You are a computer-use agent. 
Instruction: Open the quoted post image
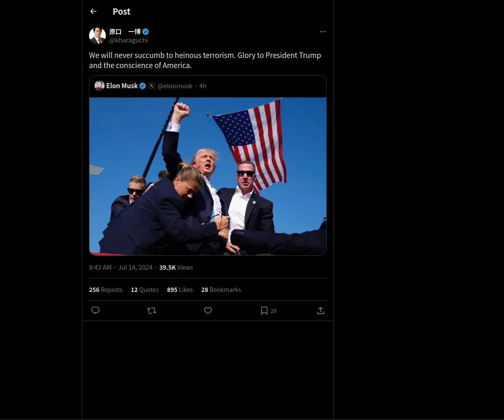pos(208,176)
